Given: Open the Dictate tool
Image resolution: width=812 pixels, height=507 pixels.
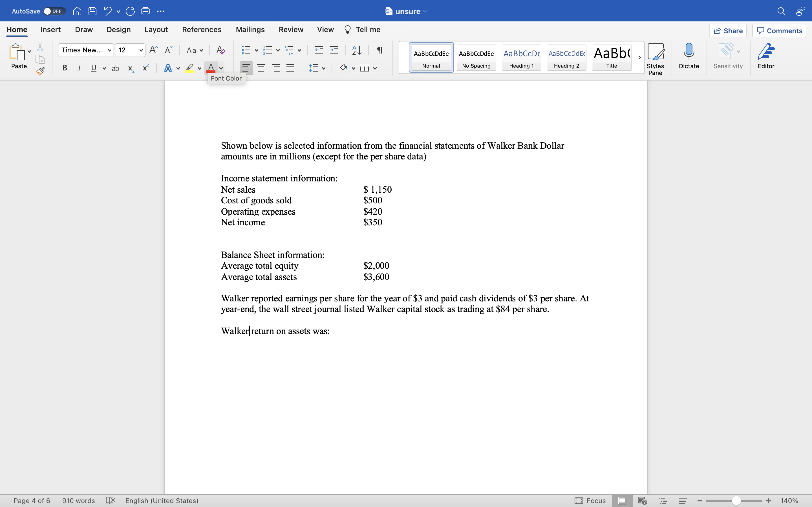Looking at the screenshot, I should click(x=689, y=57).
